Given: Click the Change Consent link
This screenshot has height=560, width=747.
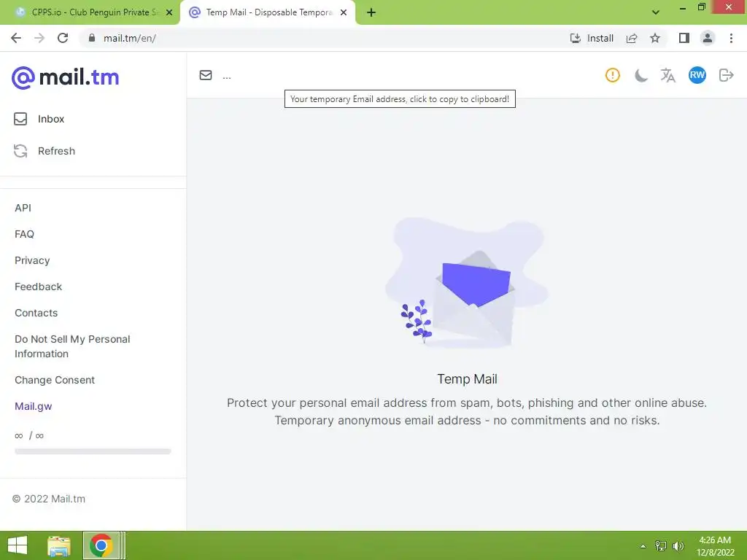Looking at the screenshot, I should [x=55, y=380].
